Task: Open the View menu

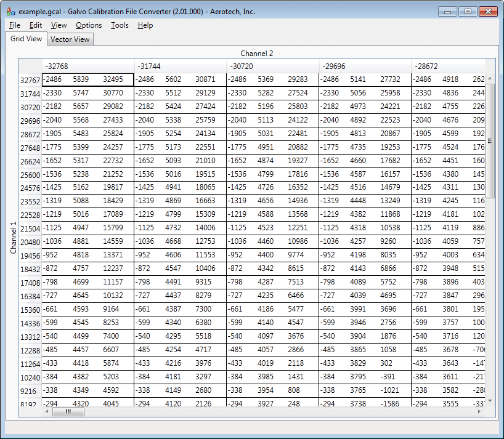Action: tap(59, 25)
